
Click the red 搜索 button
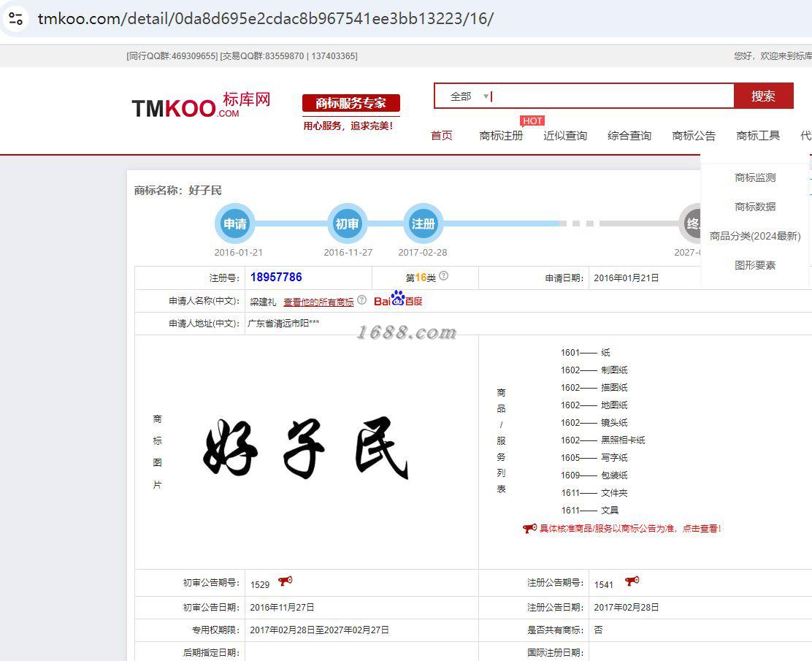click(x=763, y=96)
